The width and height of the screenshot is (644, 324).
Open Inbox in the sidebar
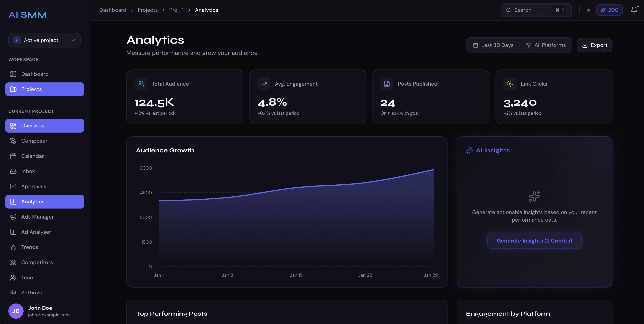click(x=44, y=171)
